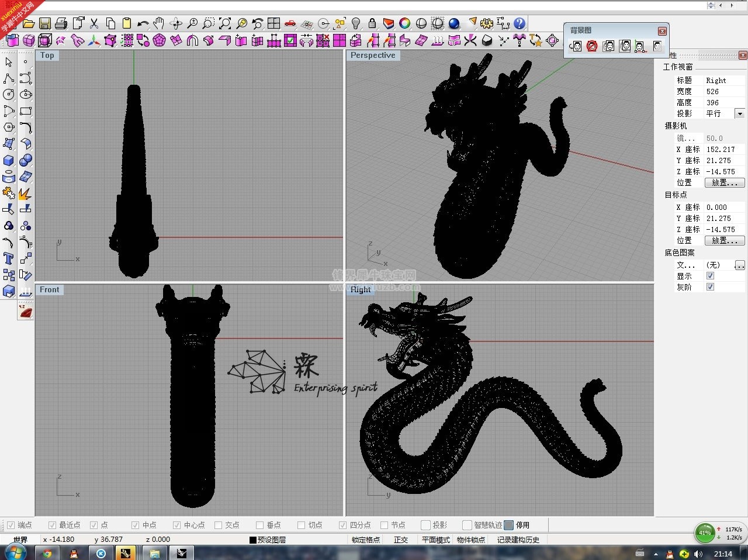Toggle 锁定格点 grid snap in status bar
The height and width of the screenshot is (560, 748).
[x=366, y=540]
